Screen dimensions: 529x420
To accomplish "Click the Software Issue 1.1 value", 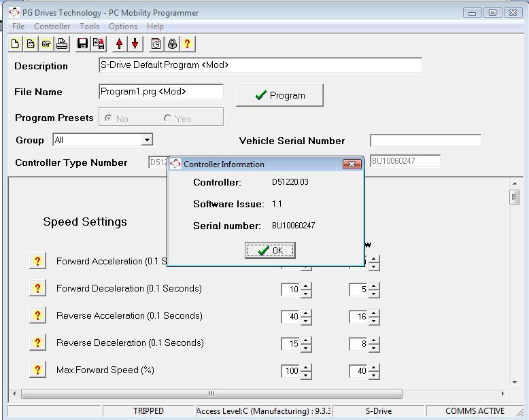I will 277,204.
